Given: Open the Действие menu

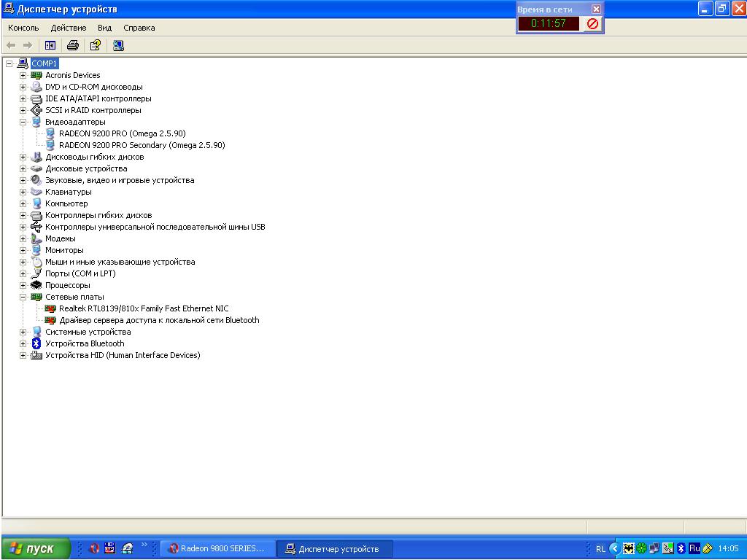Looking at the screenshot, I should [69, 28].
